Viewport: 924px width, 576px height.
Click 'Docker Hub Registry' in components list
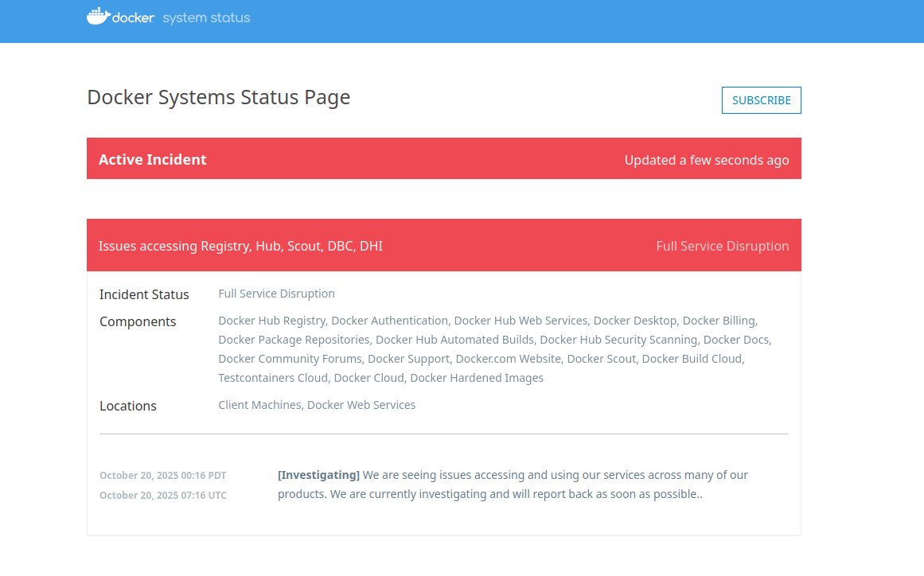[x=271, y=321]
